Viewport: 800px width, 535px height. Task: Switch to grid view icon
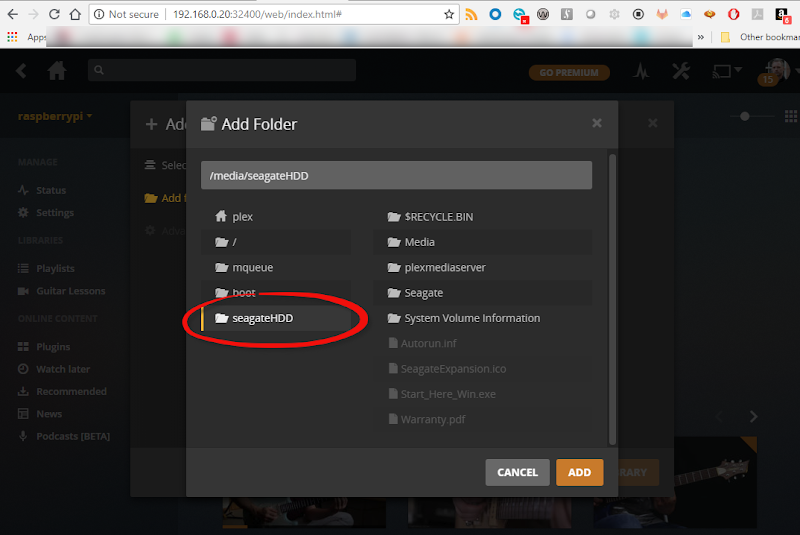click(791, 116)
